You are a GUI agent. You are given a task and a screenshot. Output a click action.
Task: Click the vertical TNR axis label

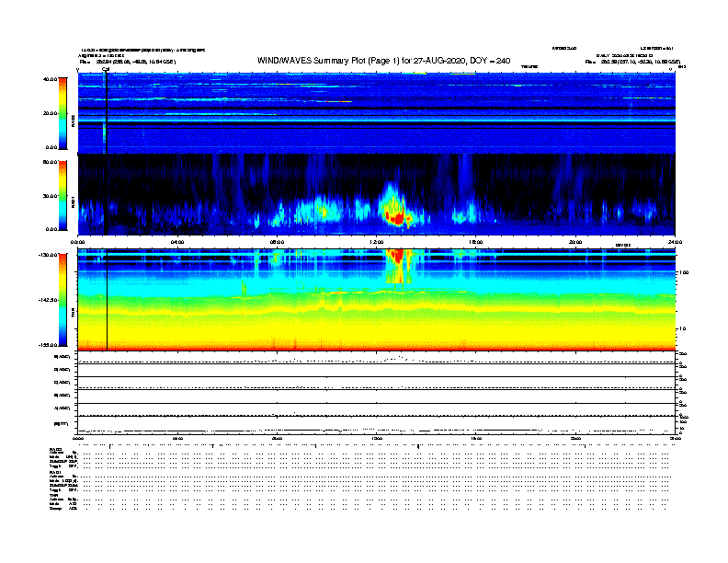click(x=73, y=315)
